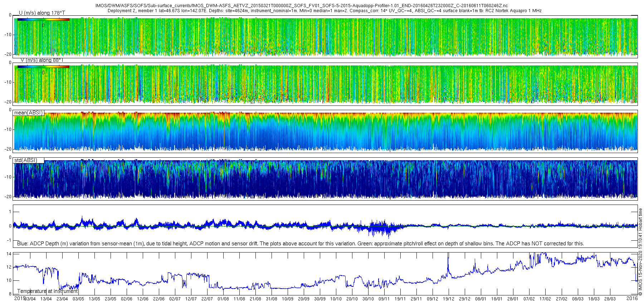Click the '8' tick on the temperature axis
644x304 pixels.
click(x=10, y=294)
